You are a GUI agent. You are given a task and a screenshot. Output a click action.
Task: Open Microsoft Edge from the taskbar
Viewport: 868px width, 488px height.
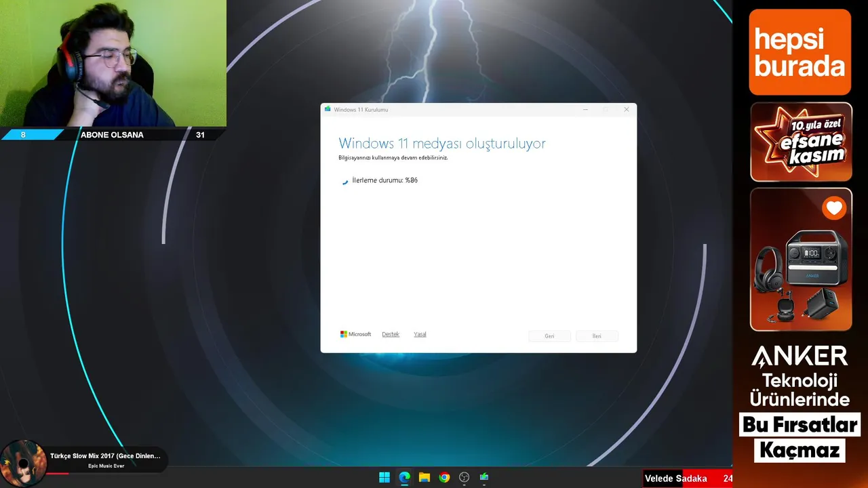pos(405,477)
